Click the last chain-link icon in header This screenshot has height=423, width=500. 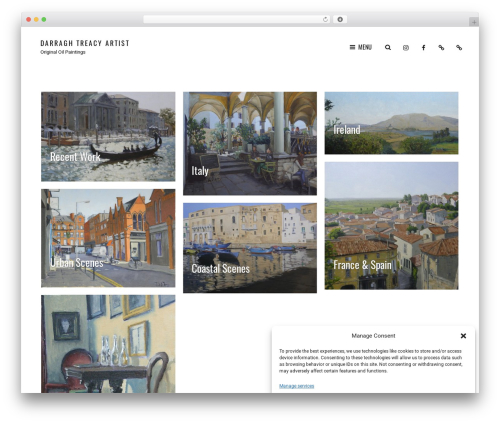click(x=459, y=48)
